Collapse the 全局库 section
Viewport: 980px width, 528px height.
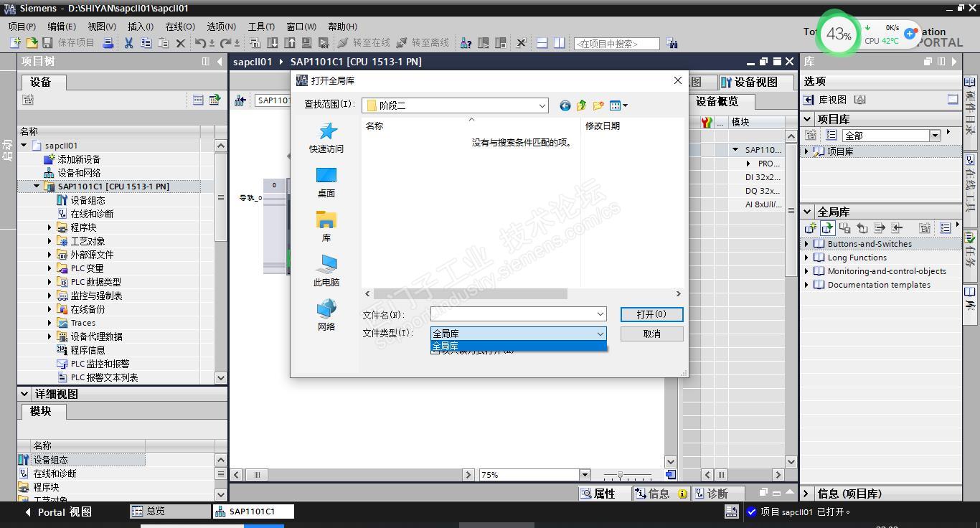pyautogui.click(x=808, y=212)
